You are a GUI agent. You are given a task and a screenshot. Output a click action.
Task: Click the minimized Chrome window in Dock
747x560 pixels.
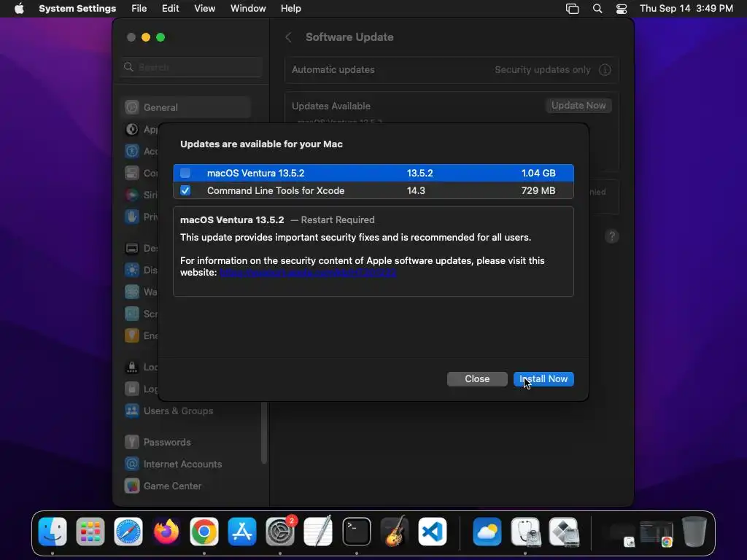pyautogui.click(x=657, y=533)
